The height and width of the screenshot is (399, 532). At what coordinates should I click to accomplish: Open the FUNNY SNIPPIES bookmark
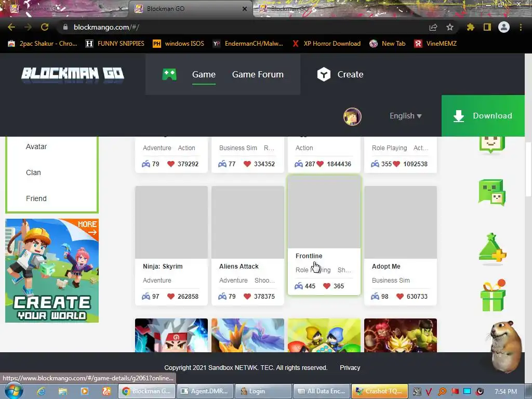(x=115, y=44)
